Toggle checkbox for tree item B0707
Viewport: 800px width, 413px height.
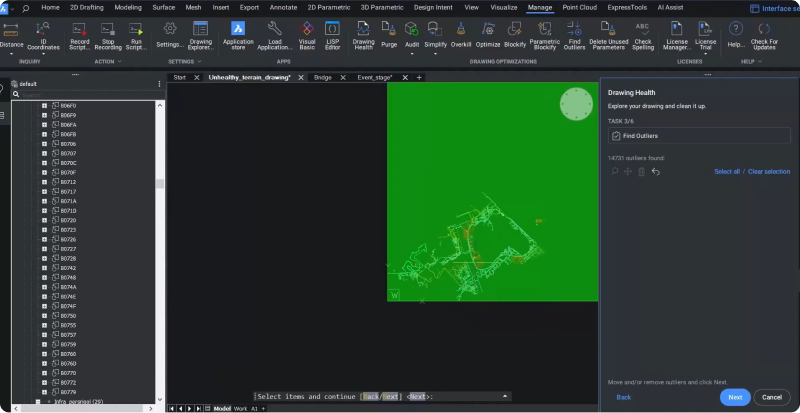[44, 153]
